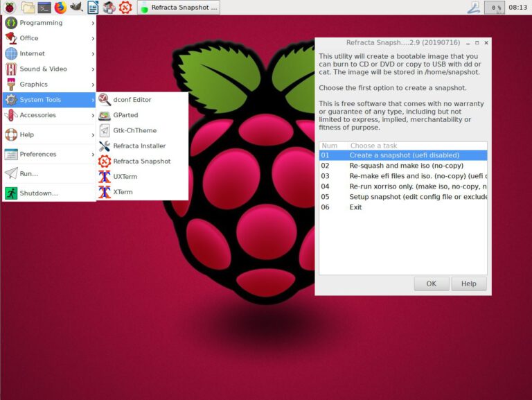Open the Programming menu category

coord(50,23)
